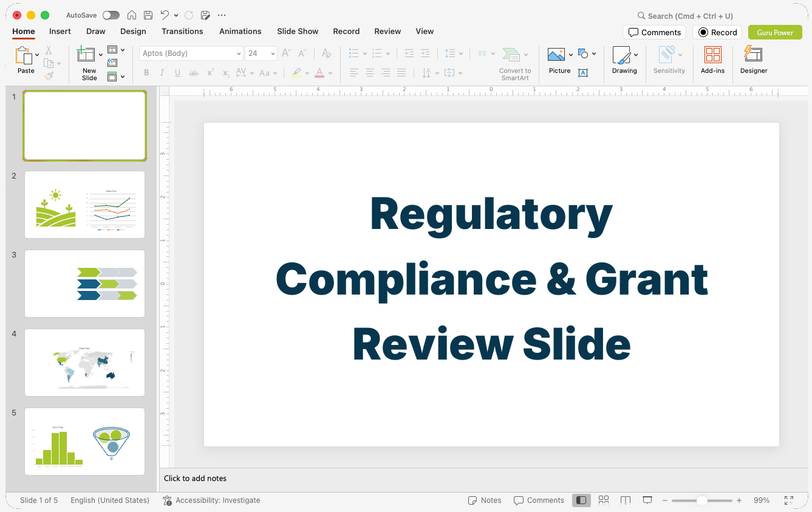Image resolution: width=812 pixels, height=512 pixels.
Task: Click the Comments button at top right
Action: [x=654, y=32]
